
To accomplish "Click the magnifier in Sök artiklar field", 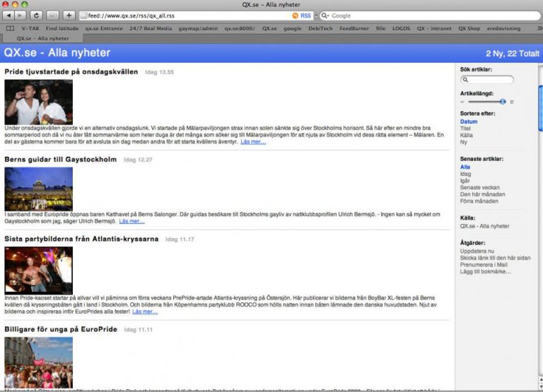I will coord(465,80).
